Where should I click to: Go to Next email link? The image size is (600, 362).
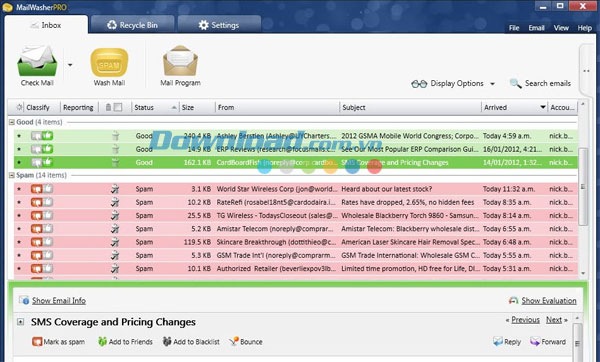(x=554, y=320)
